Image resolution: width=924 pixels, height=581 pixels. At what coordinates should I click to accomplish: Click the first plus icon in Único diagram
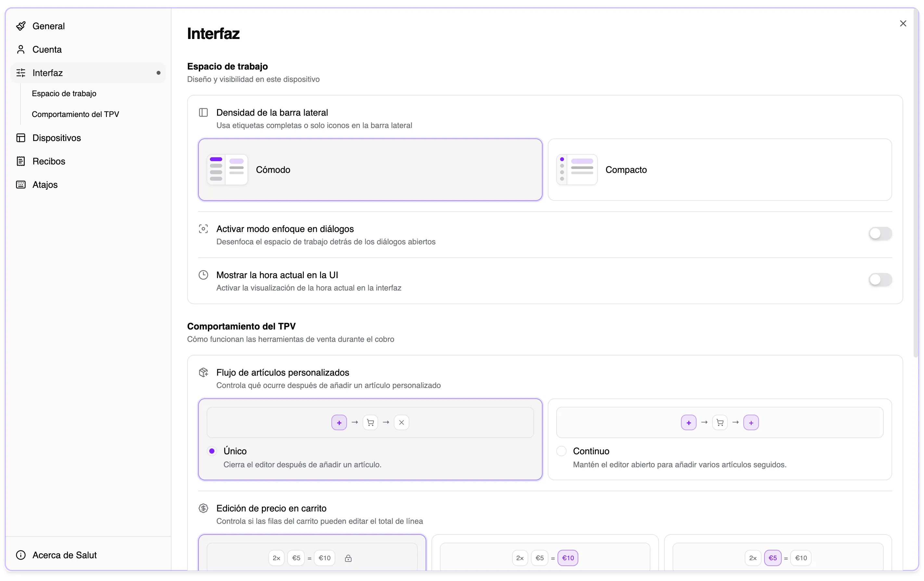tap(339, 422)
